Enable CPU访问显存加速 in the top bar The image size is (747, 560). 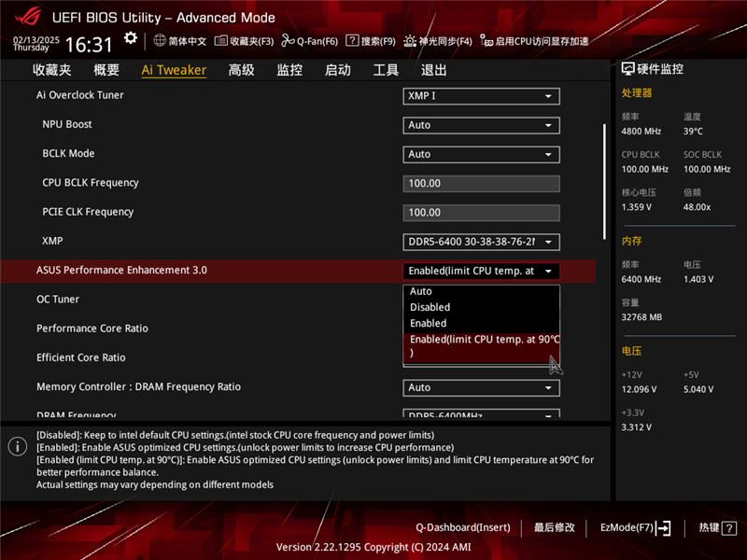pyautogui.click(x=523, y=41)
